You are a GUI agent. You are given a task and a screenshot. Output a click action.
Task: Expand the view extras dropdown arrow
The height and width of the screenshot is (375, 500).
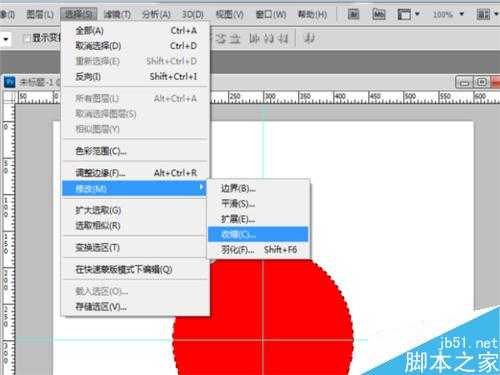417,14
